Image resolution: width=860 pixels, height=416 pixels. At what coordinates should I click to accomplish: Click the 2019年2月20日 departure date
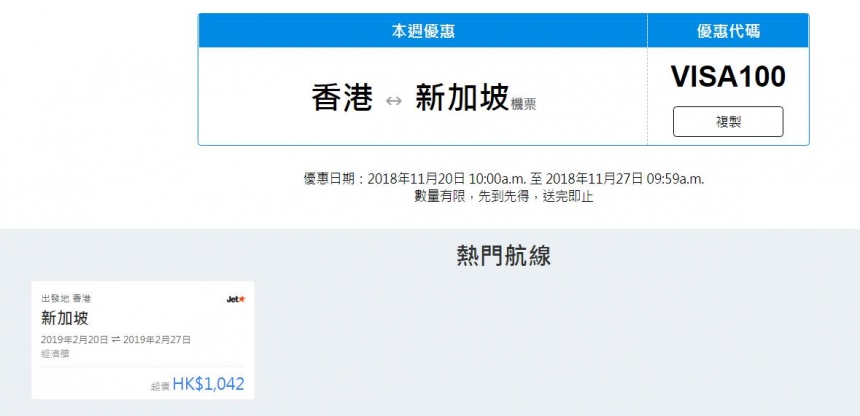point(75,340)
